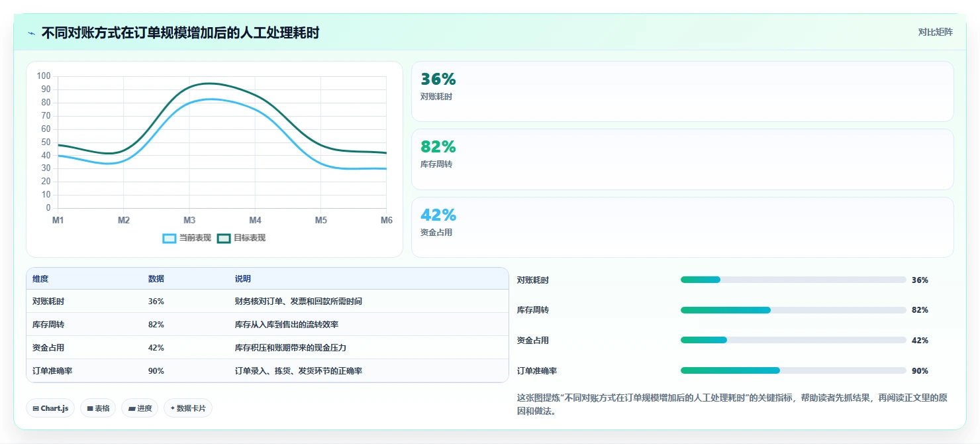
Task: Toggle the 当前表现 legend item
Action: (187, 238)
